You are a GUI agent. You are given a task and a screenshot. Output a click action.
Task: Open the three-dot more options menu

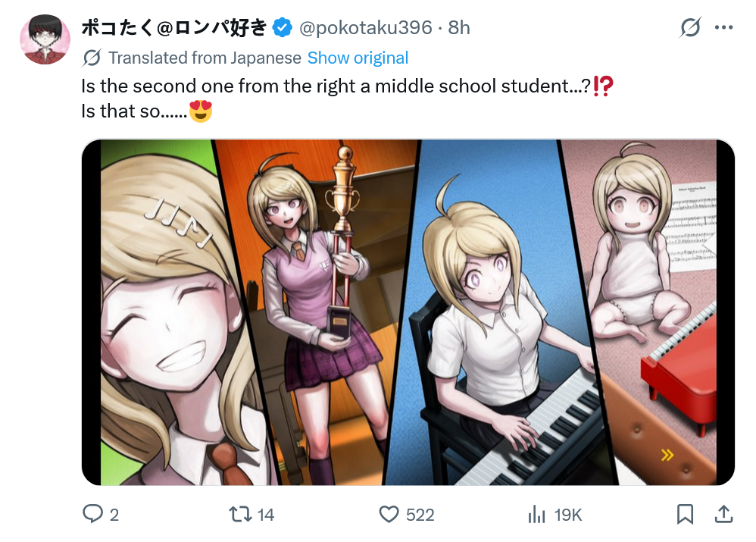pyautogui.click(x=723, y=27)
